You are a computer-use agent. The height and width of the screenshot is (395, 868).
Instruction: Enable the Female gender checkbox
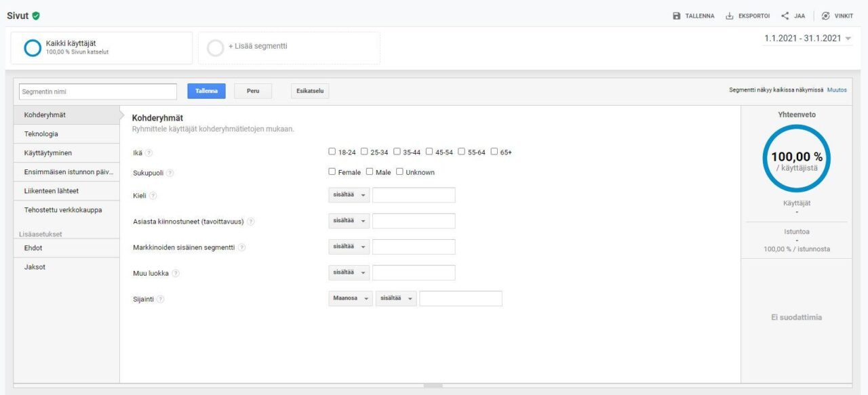click(x=332, y=172)
